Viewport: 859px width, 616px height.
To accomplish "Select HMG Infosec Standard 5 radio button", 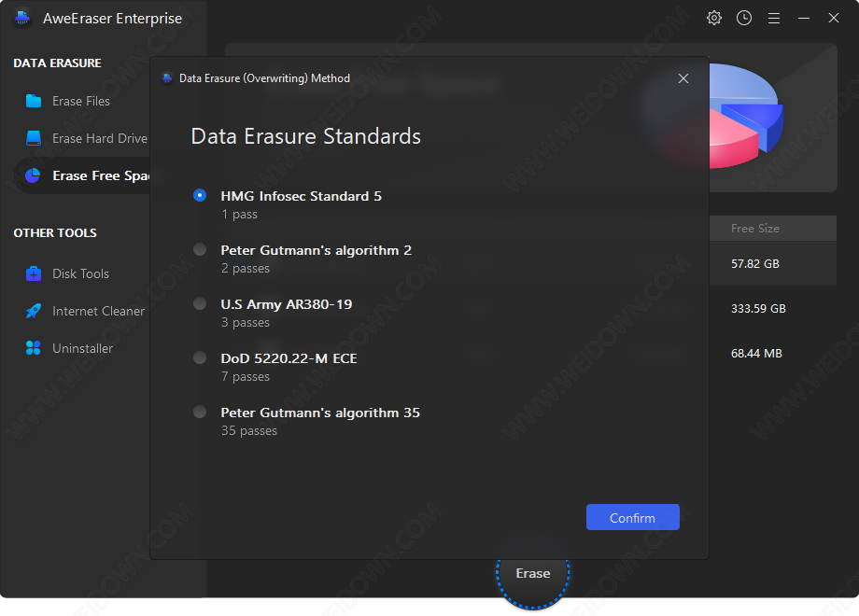I will pyautogui.click(x=200, y=195).
